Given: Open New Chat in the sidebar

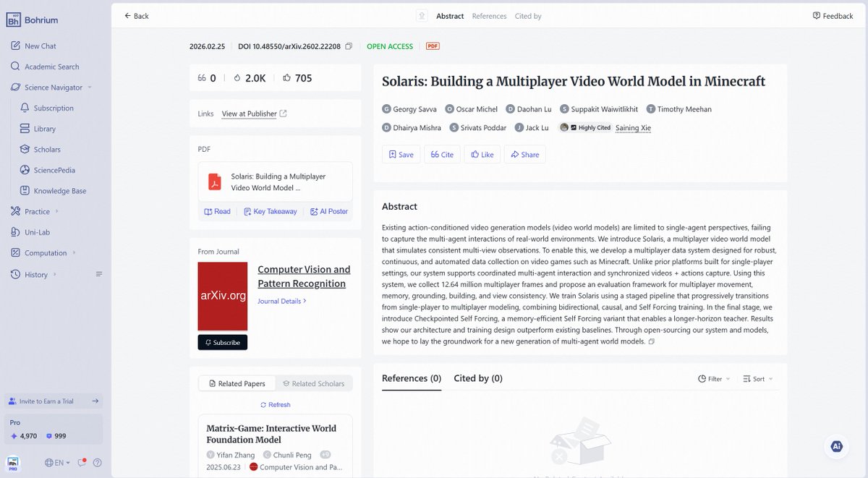Looking at the screenshot, I should click(33, 46).
